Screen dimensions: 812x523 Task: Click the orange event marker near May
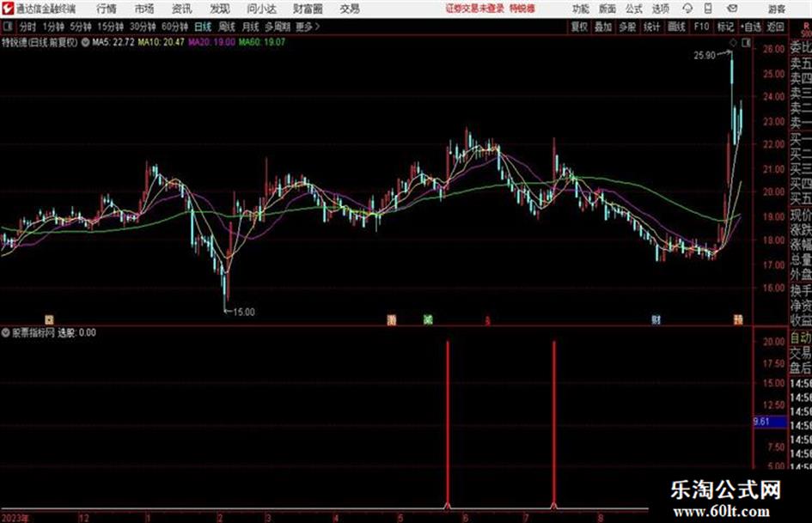click(392, 320)
